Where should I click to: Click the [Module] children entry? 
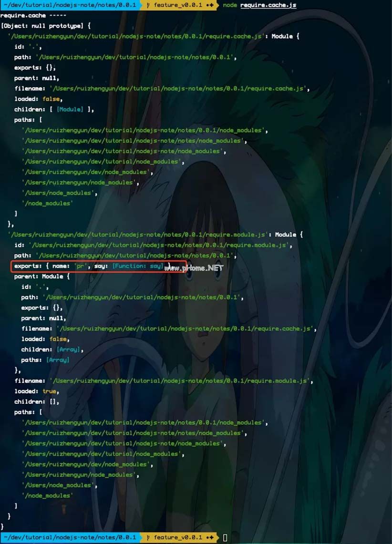[70, 109]
